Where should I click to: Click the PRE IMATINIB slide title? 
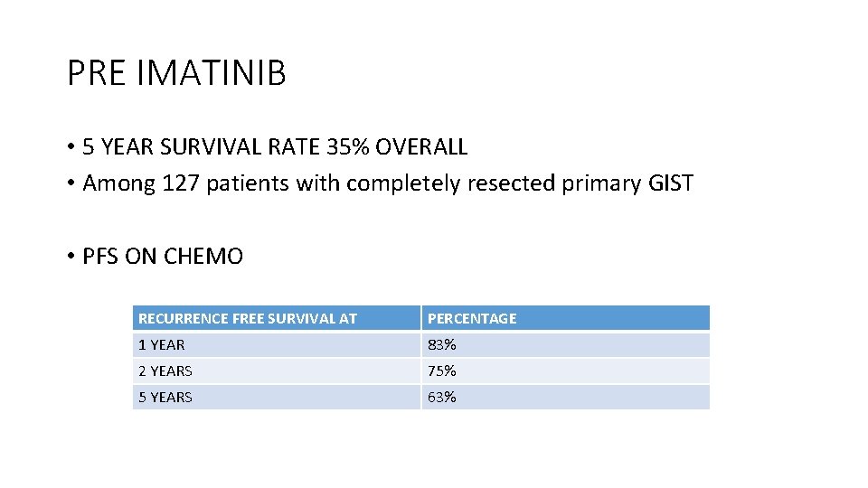(x=176, y=73)
